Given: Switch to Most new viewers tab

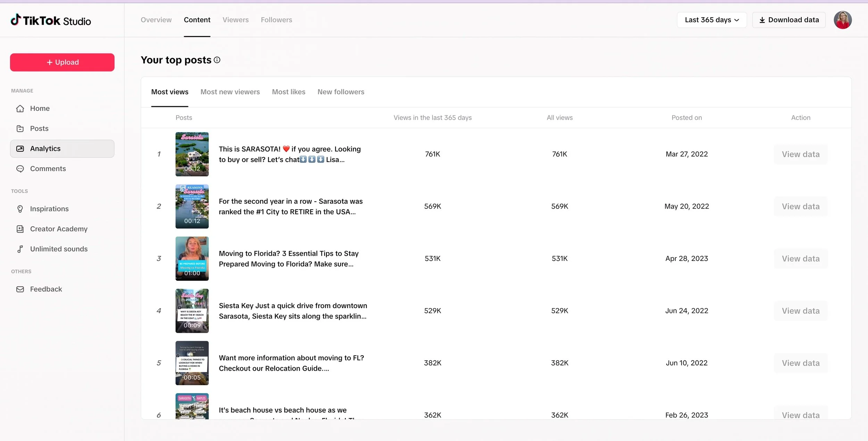Looking at the screenshot, I should (230, 92).
